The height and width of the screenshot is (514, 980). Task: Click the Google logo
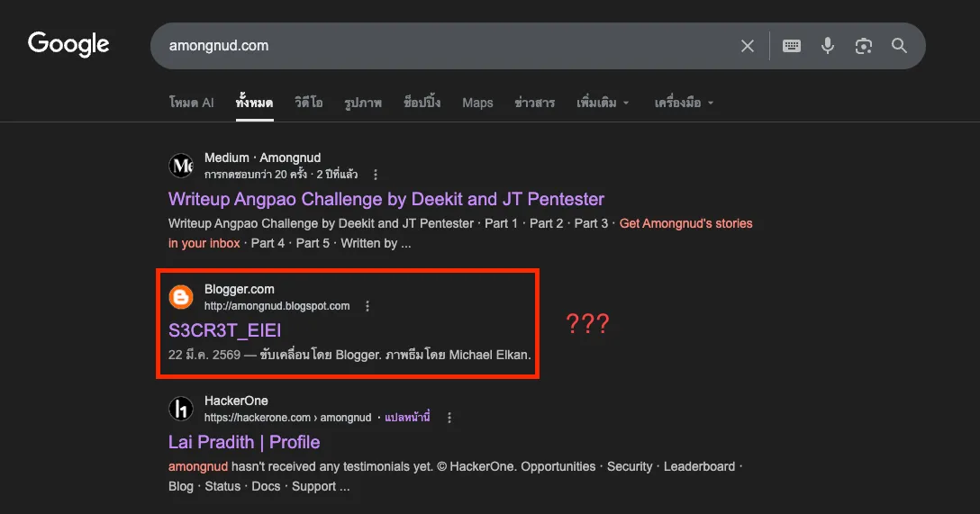(x=68, y=44)
